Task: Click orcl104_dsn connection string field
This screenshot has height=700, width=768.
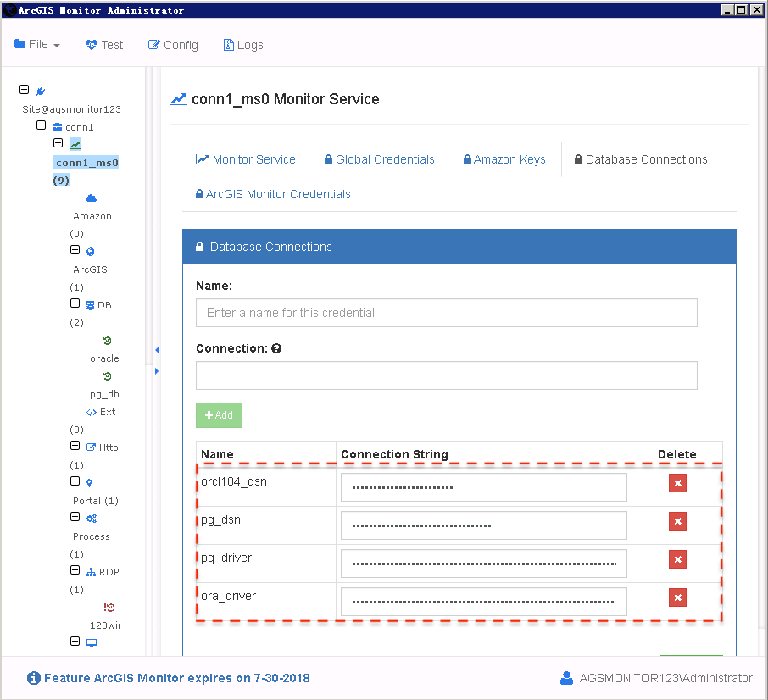Action: click(x=483, y=487)
